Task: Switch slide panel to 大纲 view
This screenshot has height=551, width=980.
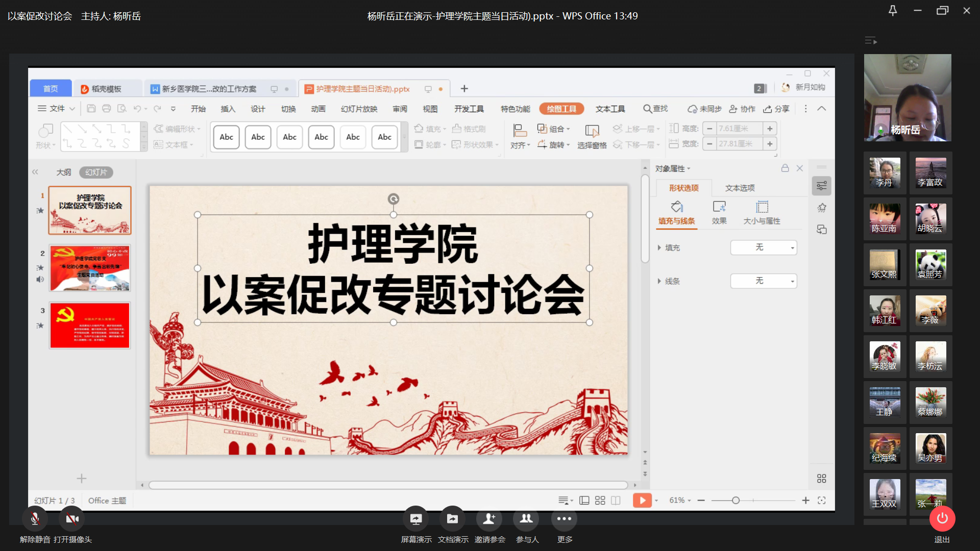Action: (64, 172)
